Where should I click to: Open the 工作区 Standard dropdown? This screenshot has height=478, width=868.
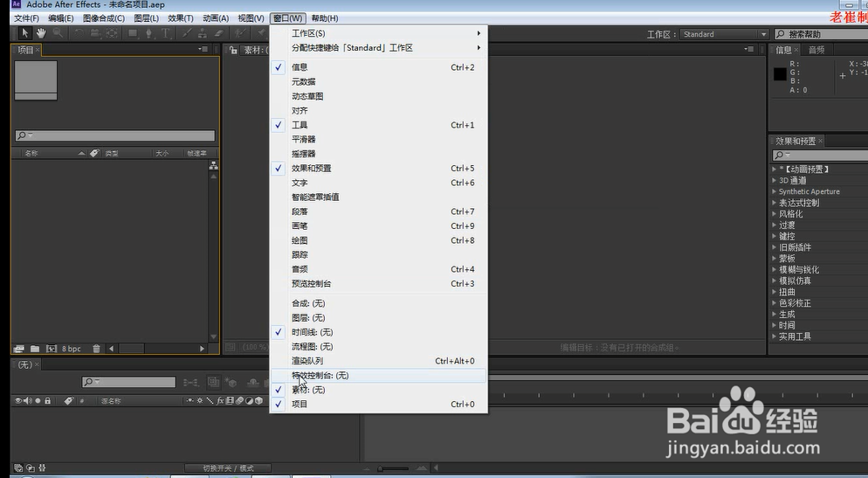pyautogui.click(x=725, y=34)
